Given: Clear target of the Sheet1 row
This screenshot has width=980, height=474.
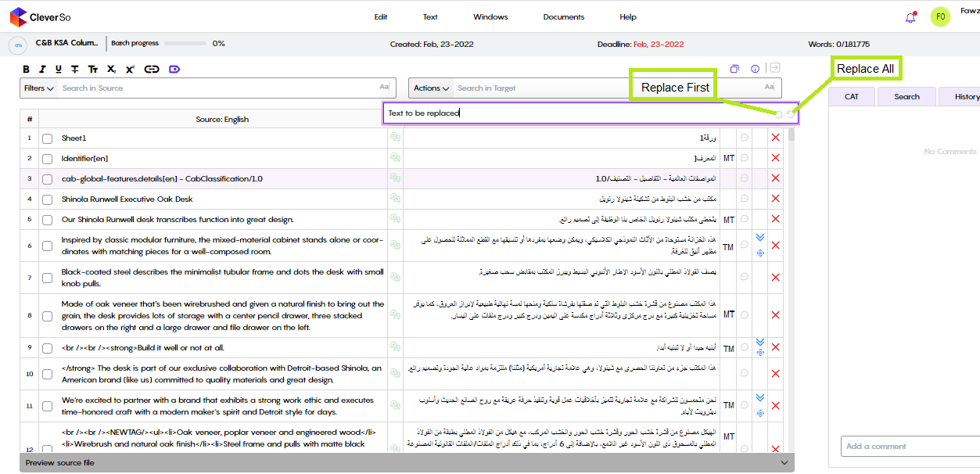Looking at the screenshot, I should [775, 138].
